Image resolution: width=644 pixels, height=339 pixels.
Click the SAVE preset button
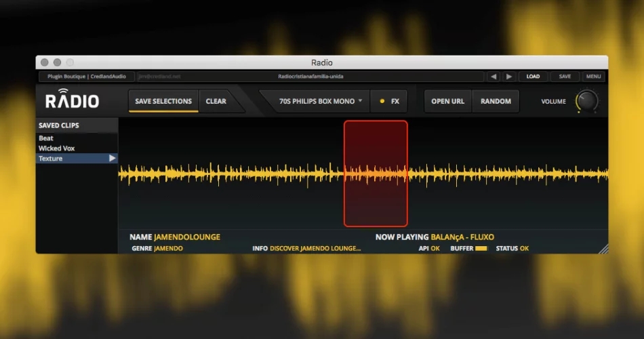pyautogui.click(x=565, y=77)
